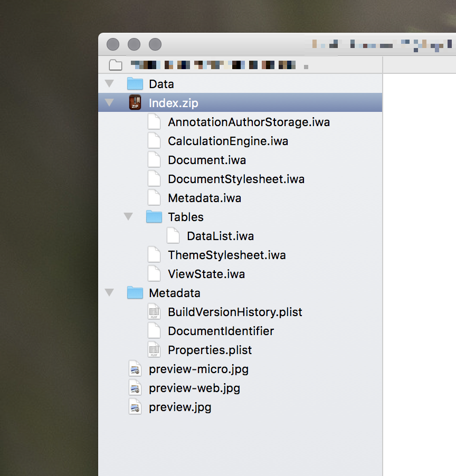Image resolution: width=456 pixels, height=476 pixels.
Task: Click the folder icon in path bar
Action: (x=116, y=65)
